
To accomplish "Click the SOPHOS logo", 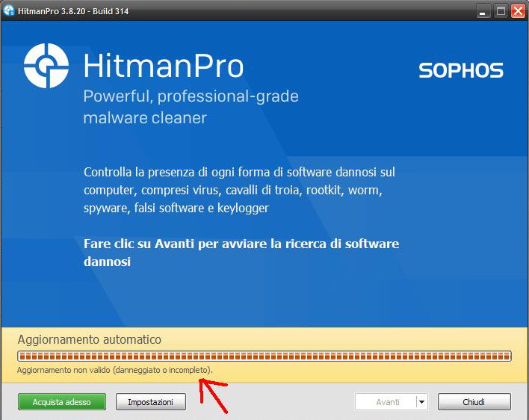I will point(461,70).
